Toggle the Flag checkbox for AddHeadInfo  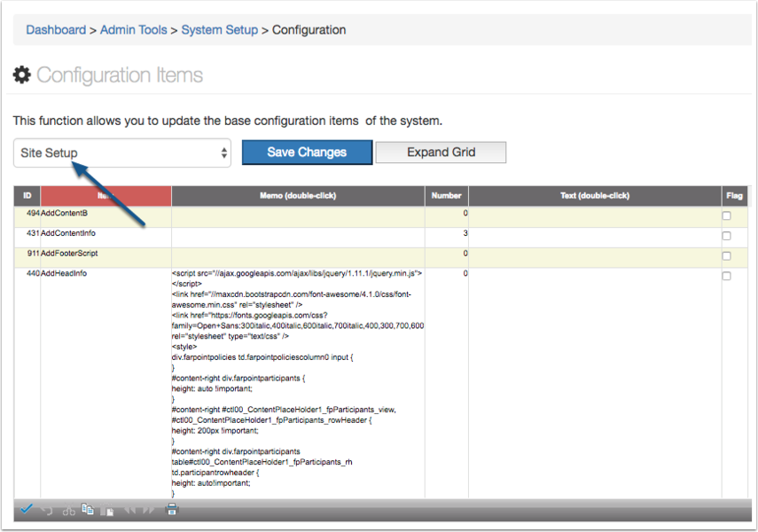[726, 276]
